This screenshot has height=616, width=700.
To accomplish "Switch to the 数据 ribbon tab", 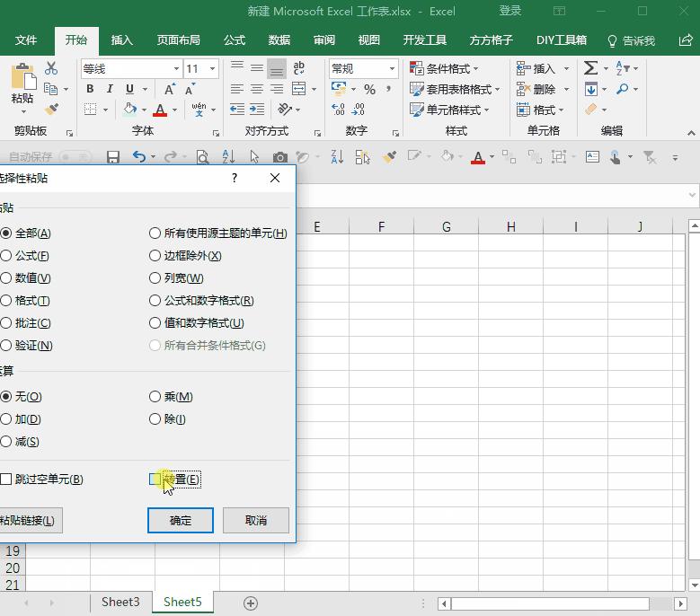I will tap(279, 40).
